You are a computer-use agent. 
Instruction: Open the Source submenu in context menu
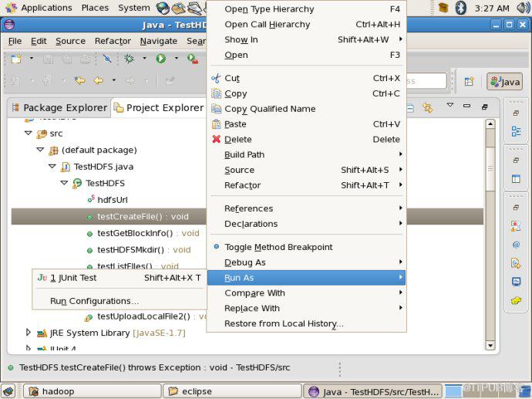pyautogui.click(x=307, y=170)
